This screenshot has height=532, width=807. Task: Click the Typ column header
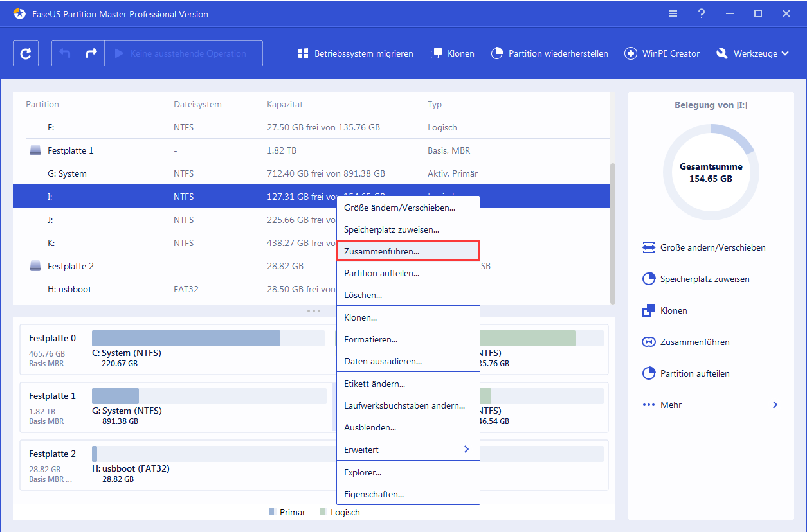tap(435, 104)
